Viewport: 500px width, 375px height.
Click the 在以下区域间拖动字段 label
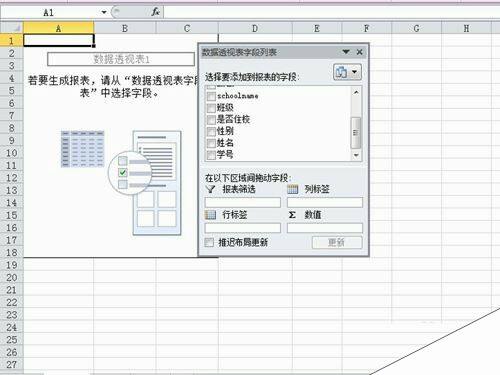click(x=248, y=178)
